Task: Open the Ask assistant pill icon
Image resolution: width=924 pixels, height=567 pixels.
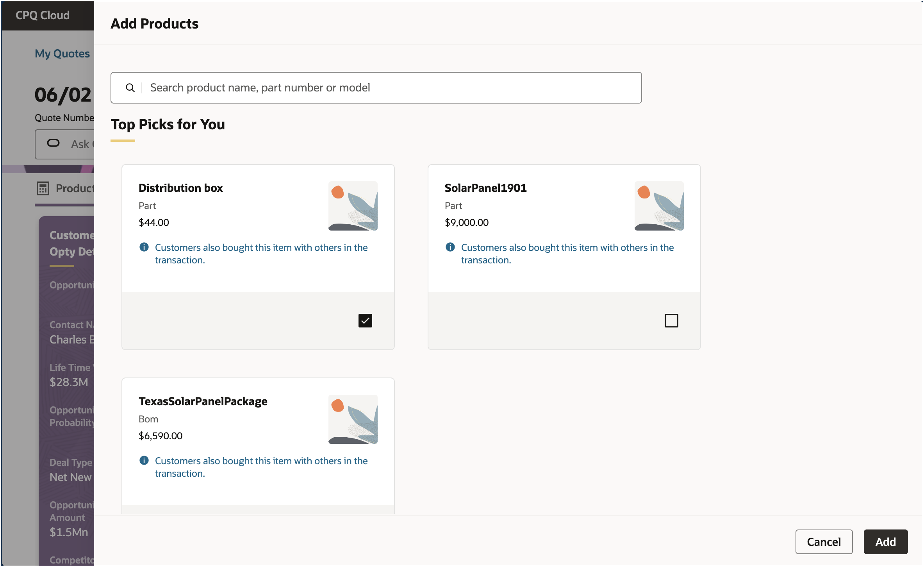Action: [53, 144]
